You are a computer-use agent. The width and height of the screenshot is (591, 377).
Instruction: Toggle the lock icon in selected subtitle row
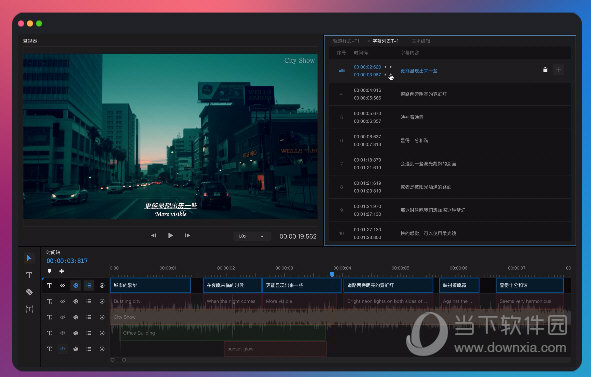tap(545, 70)
